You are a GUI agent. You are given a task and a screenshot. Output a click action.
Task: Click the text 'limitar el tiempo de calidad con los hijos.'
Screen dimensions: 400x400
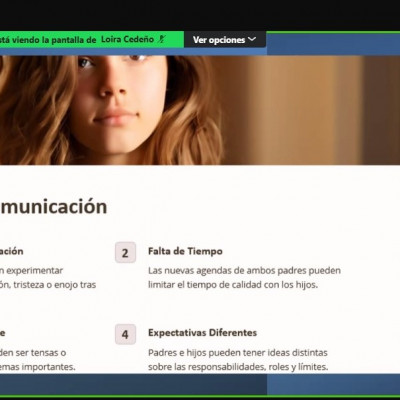233,285
